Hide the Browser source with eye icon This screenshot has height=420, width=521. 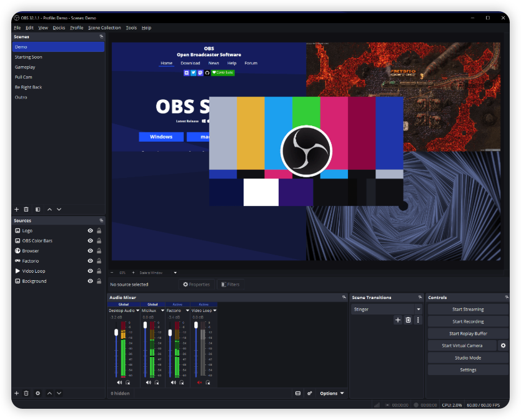[x=90, y=251]
